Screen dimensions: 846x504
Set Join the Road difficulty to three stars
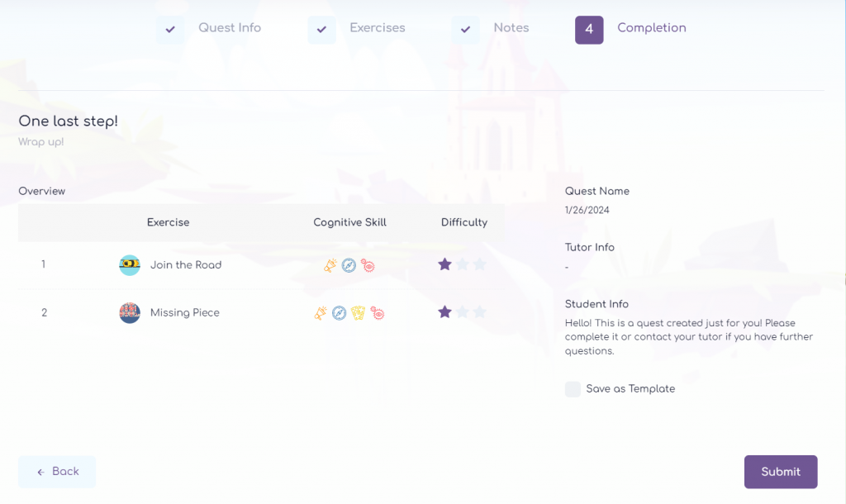pos(480,264)
